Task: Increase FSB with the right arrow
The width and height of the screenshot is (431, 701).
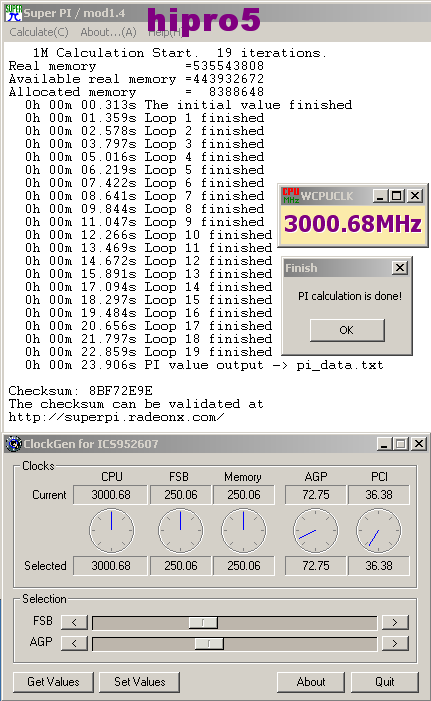Action: click(395, 622)
